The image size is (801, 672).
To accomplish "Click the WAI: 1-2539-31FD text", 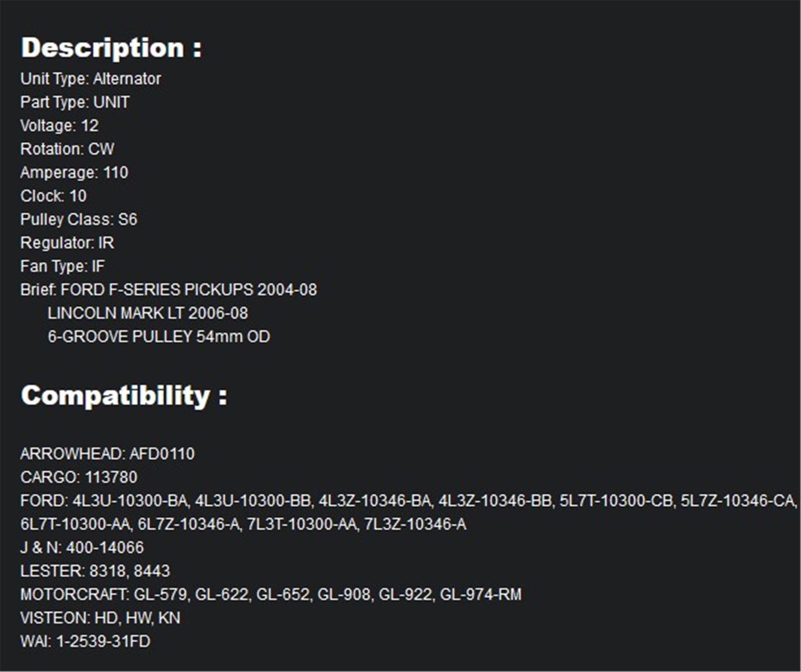I will pyautogui.click(x=85, y=641).
